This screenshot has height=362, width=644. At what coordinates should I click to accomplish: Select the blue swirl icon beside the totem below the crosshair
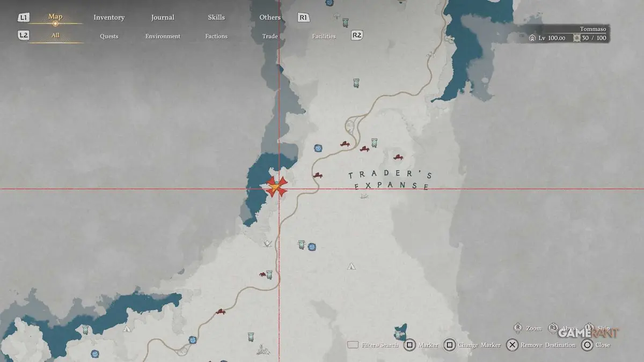(312, 247)
